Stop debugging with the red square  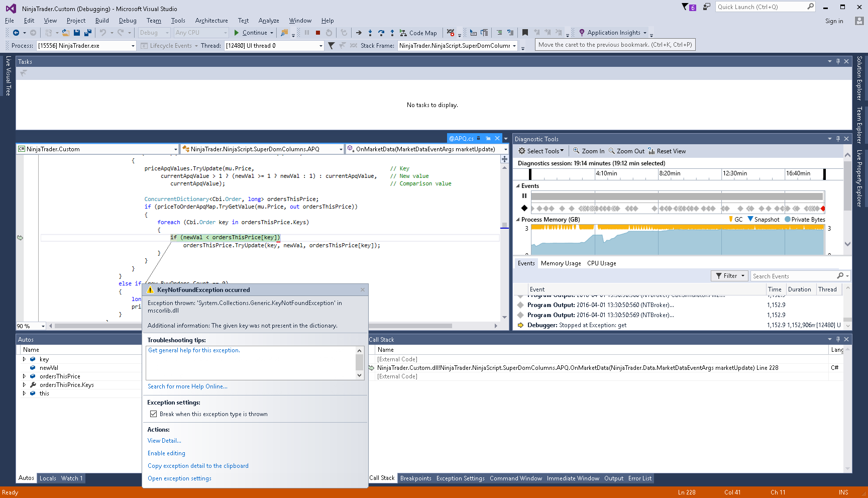(x=318, y=33)
